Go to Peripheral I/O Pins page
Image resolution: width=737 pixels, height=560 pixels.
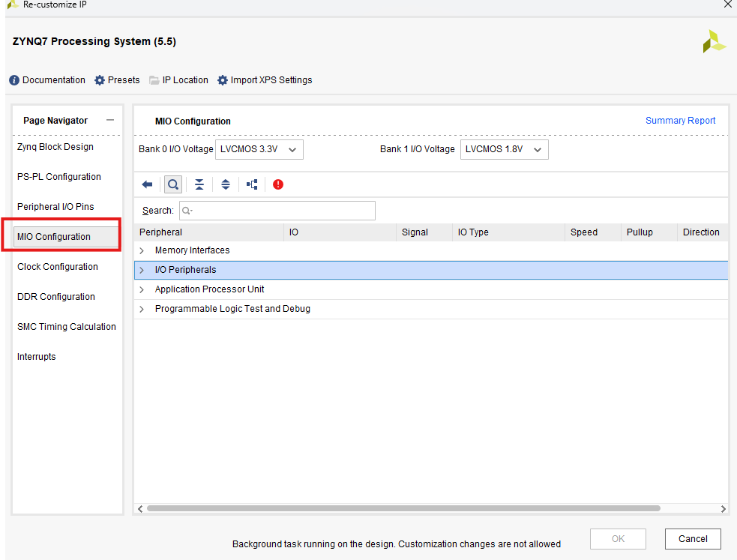pos(55,207)
